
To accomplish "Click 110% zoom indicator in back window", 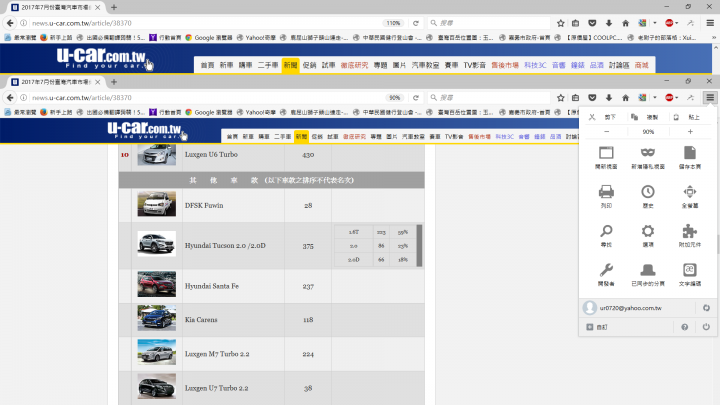I will pos(393,23).
